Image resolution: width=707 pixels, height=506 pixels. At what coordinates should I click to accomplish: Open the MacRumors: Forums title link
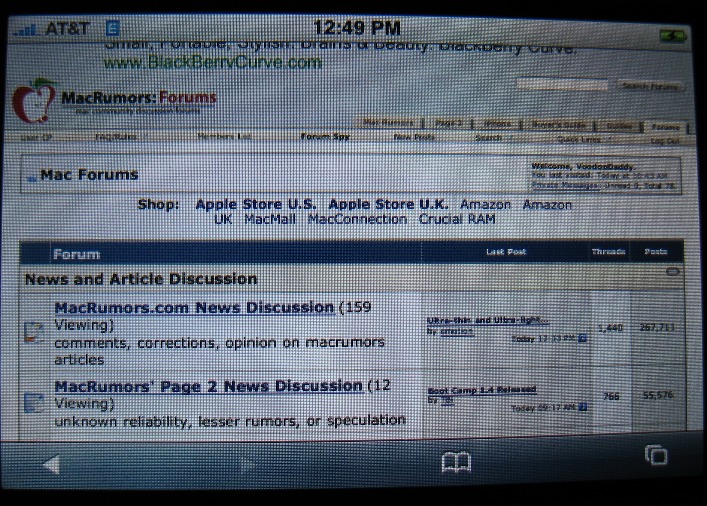tap(139, 97)
